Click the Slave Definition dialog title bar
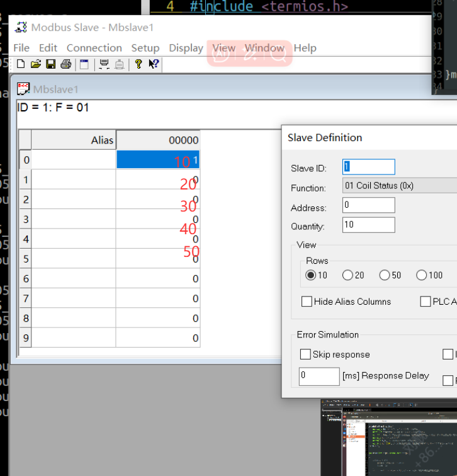The width and height of the screenshot is (457, 476). click(x=370, y=137)
